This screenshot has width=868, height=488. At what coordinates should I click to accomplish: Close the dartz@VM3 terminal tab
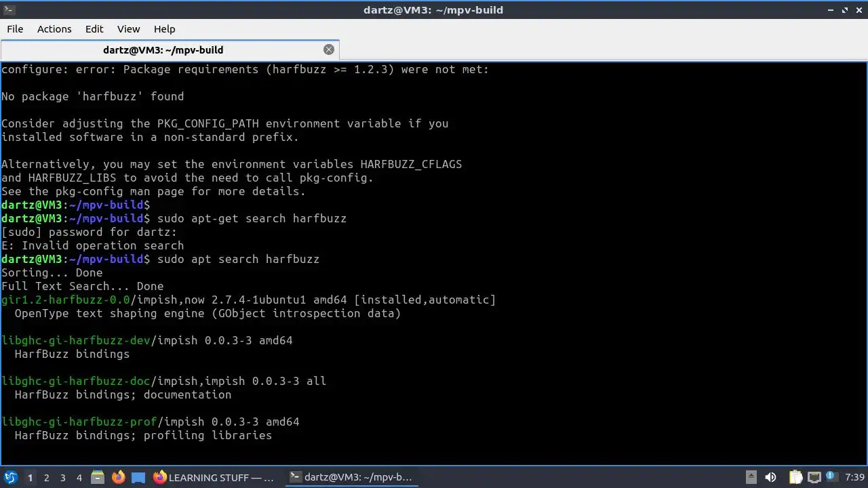329,49
